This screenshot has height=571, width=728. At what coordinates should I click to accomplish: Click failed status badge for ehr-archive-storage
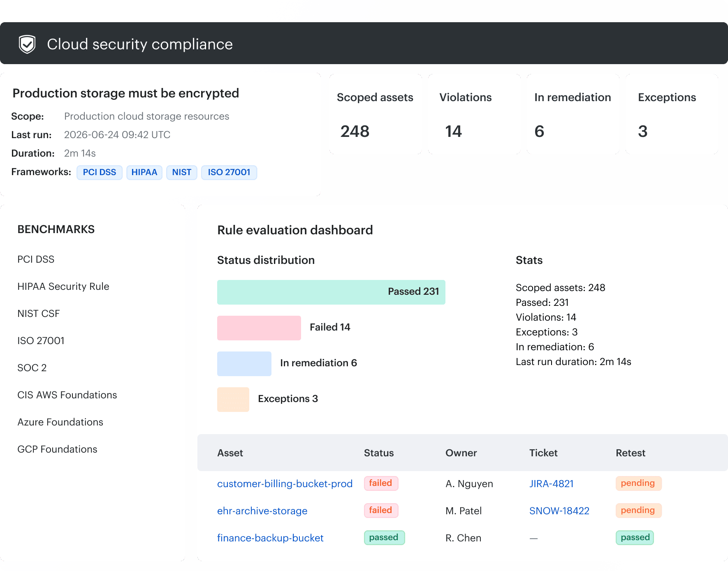coord(381,511)
